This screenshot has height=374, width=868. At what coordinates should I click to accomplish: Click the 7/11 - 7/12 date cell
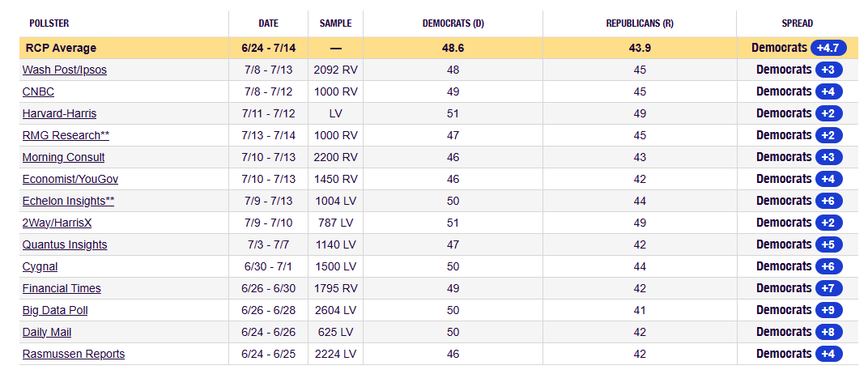coord(269,114)
